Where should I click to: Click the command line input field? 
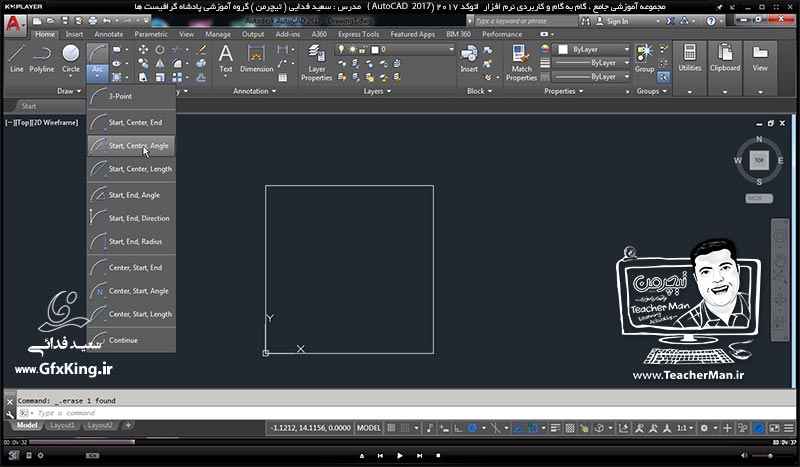pos(405,413)
